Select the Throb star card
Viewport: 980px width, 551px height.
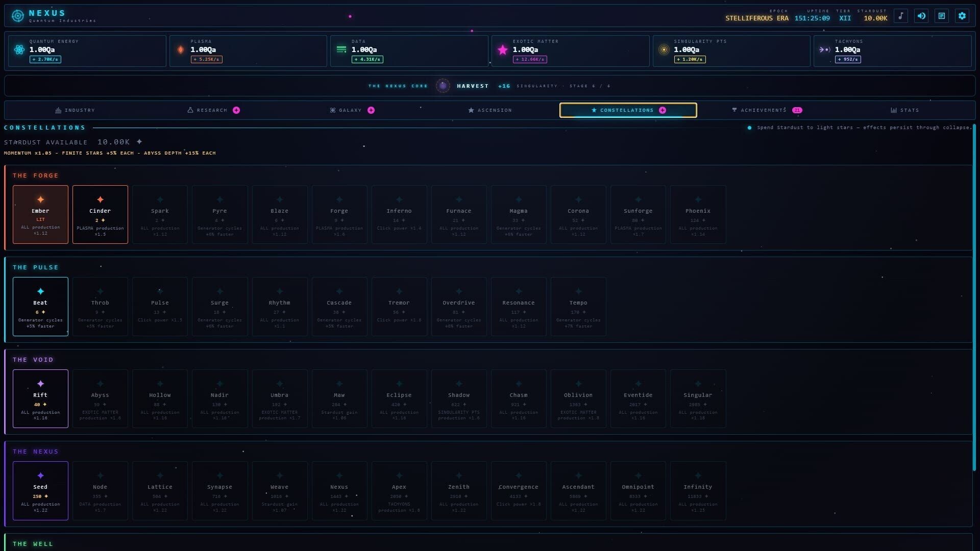100,307
